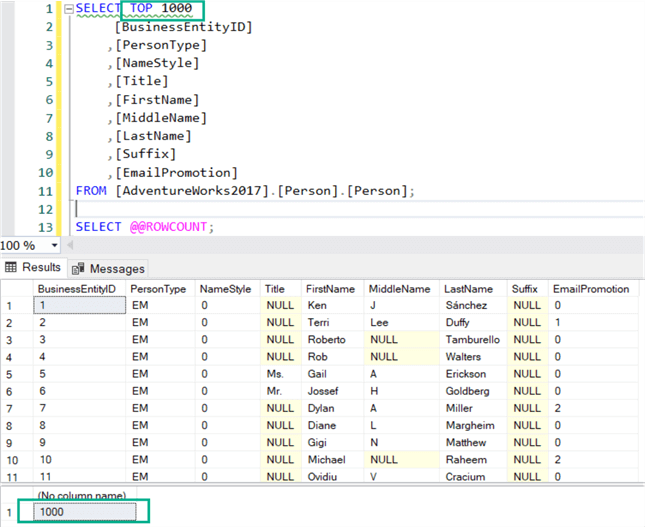Viewport: 645px width, 527px height.
Task: Click the FirstName column header
Action: click(333, 289)
